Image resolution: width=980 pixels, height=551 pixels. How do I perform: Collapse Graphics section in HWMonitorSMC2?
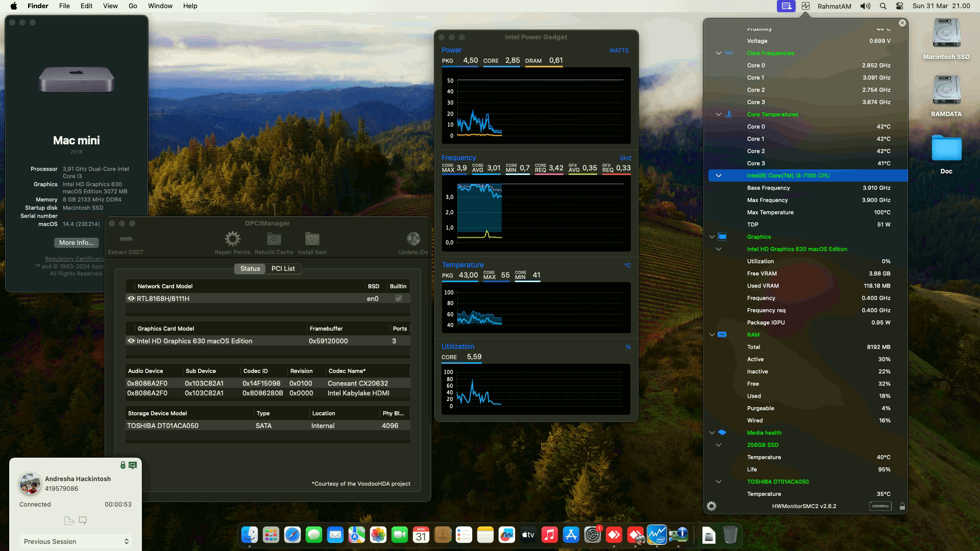pos(712,237)
